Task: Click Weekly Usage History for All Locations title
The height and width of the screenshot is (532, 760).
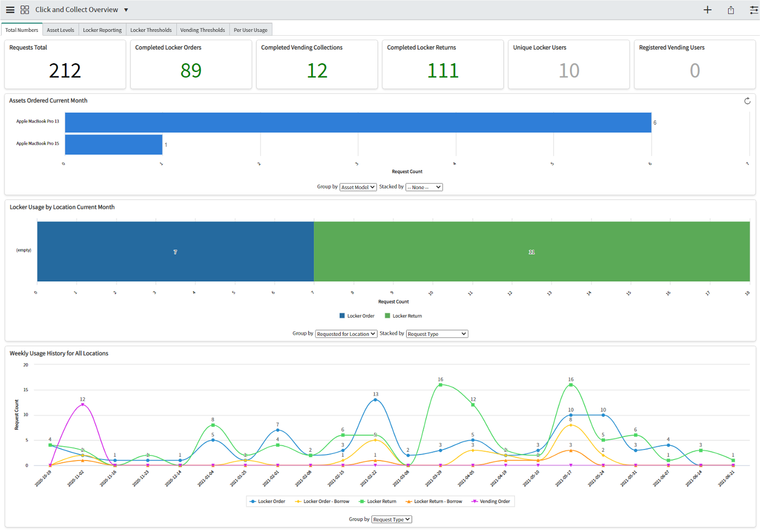Action: (59, 353)
